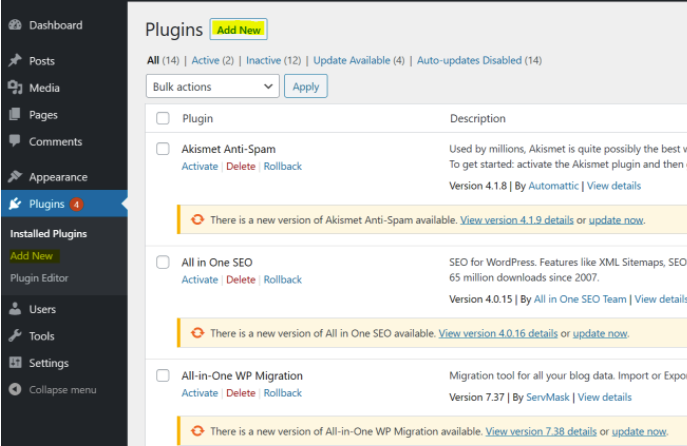Delete the Akismet Anti-Spam plugin
This screenshot has width=687, height=446.
(241, 166)
